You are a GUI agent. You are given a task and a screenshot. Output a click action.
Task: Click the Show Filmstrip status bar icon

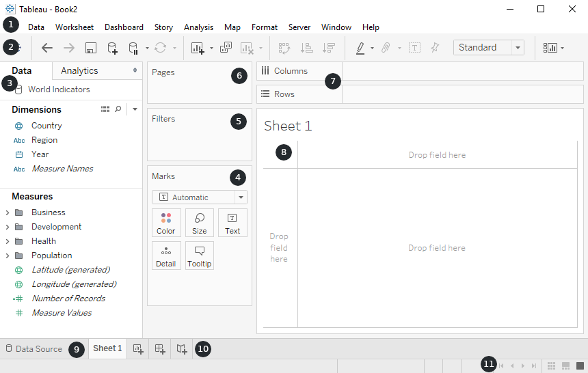click(x=566, y=365)
